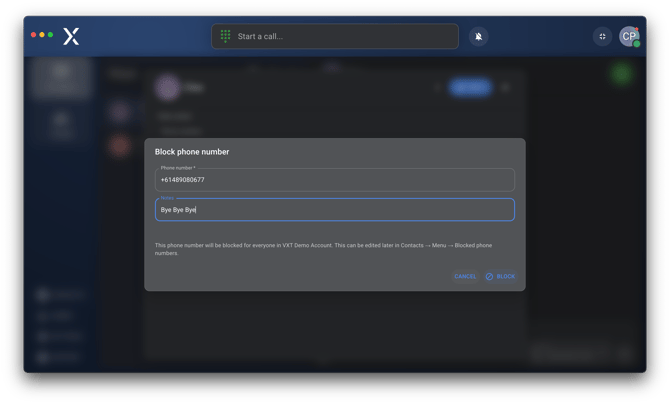Click the bottom-most icon in left sidebar
Viewport: 670px width, 404px height.
tap(45, 356)
